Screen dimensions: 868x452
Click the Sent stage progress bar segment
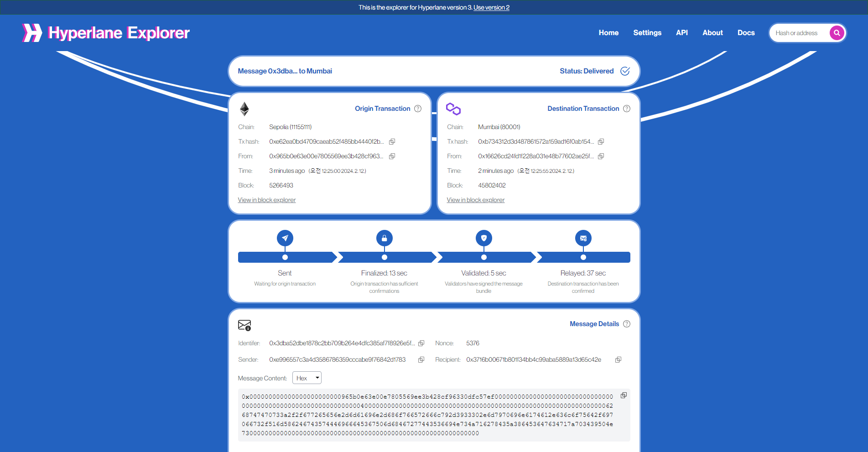287,257
